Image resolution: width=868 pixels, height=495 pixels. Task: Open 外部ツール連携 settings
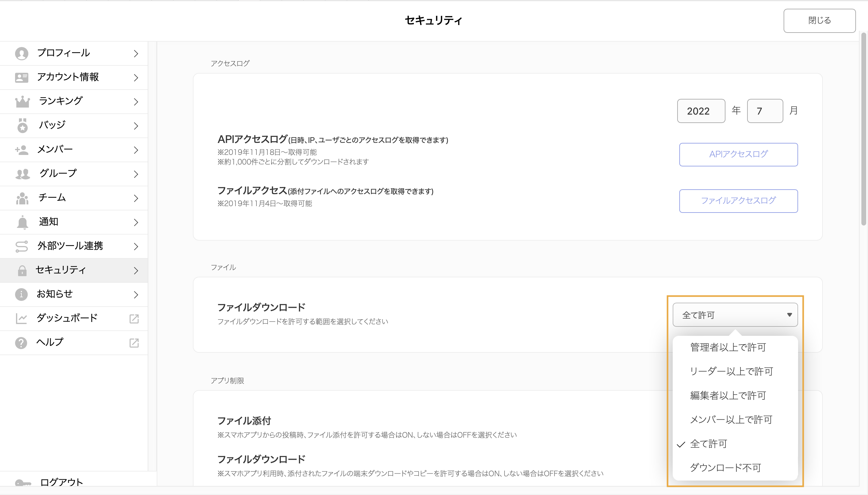74,247
